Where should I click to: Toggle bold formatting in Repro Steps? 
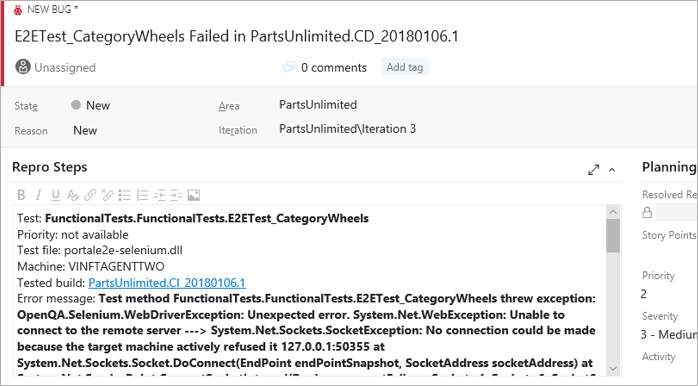21,195
